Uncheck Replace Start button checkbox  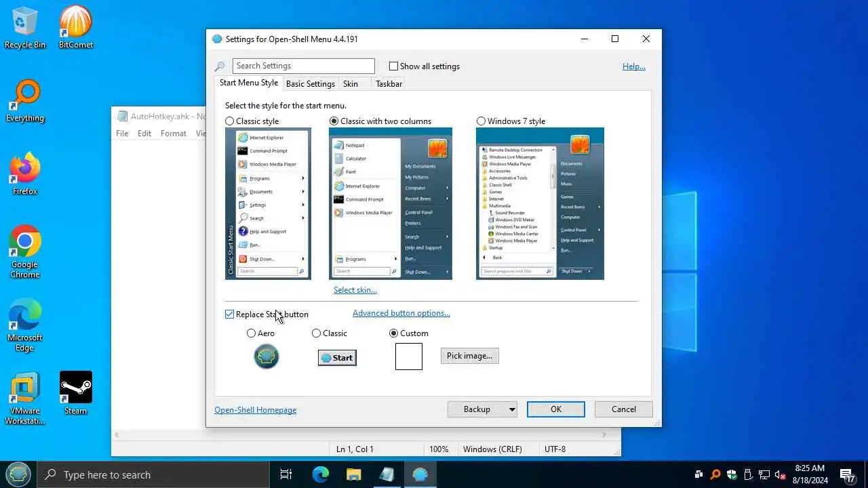(x=229, y=314)
